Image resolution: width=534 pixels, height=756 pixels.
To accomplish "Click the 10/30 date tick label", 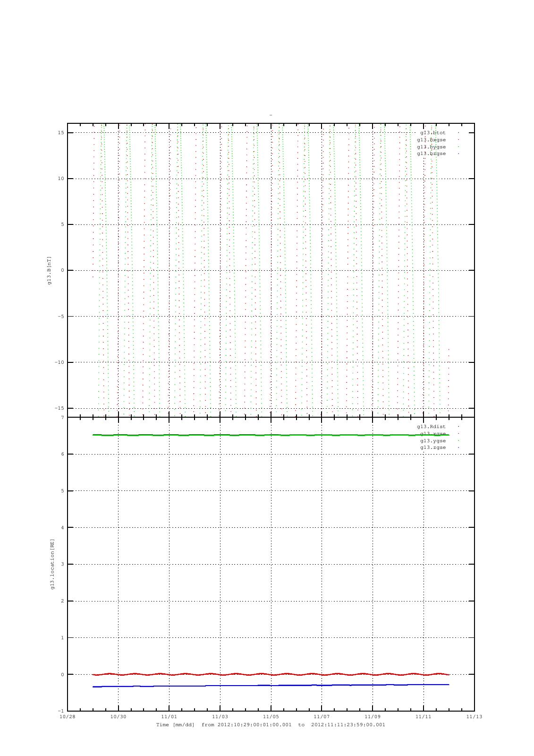I will coord(118,717).
